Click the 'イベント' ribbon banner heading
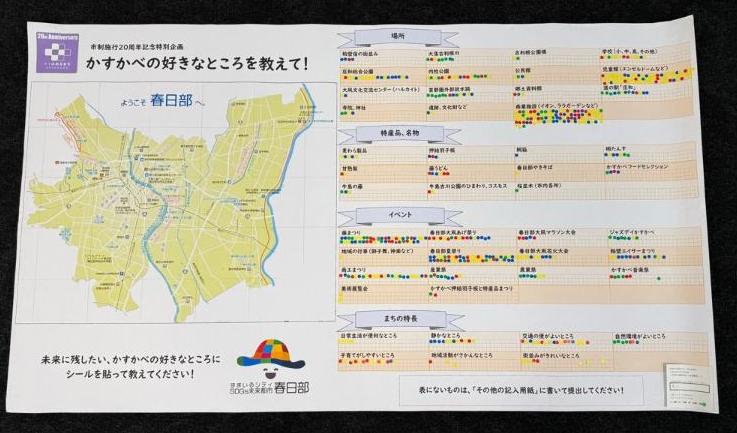The height and width of the screenshot is (433, 737). pos(400,216)
